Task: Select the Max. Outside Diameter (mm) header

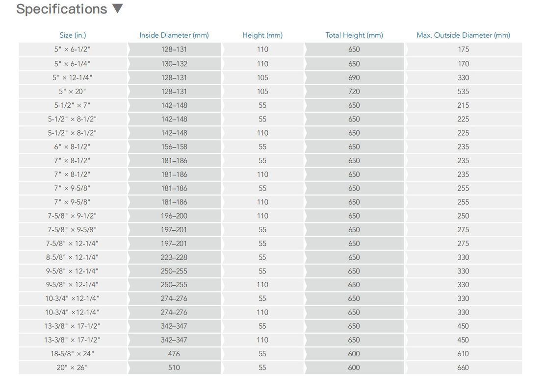Action: [464, 35]
